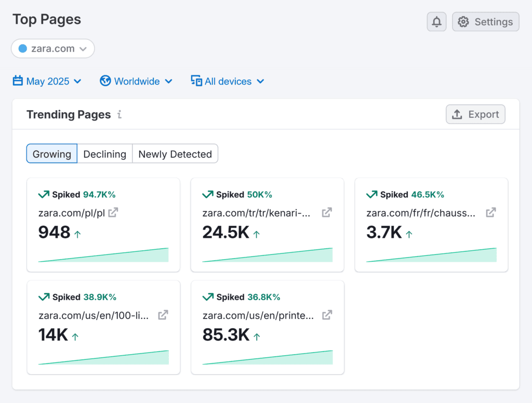Open the zara.com domain selector
This screenshot has width=532, height=403.
52,48
